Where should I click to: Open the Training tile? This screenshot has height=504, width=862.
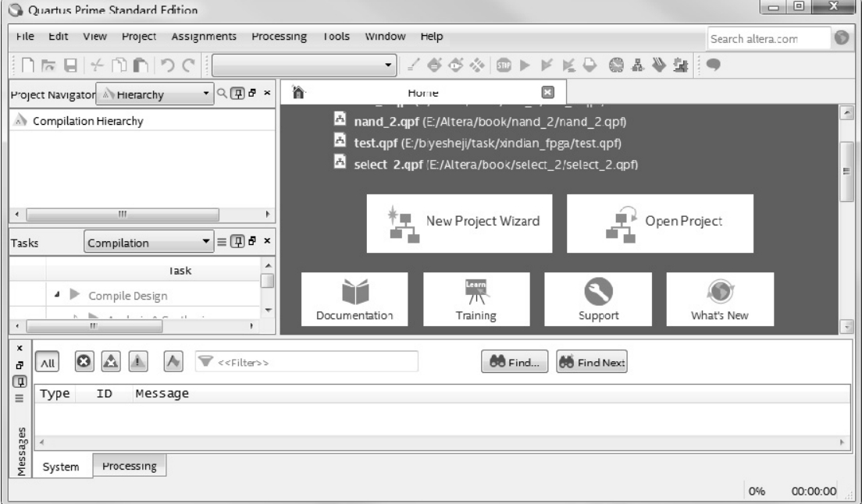point(476,300)
